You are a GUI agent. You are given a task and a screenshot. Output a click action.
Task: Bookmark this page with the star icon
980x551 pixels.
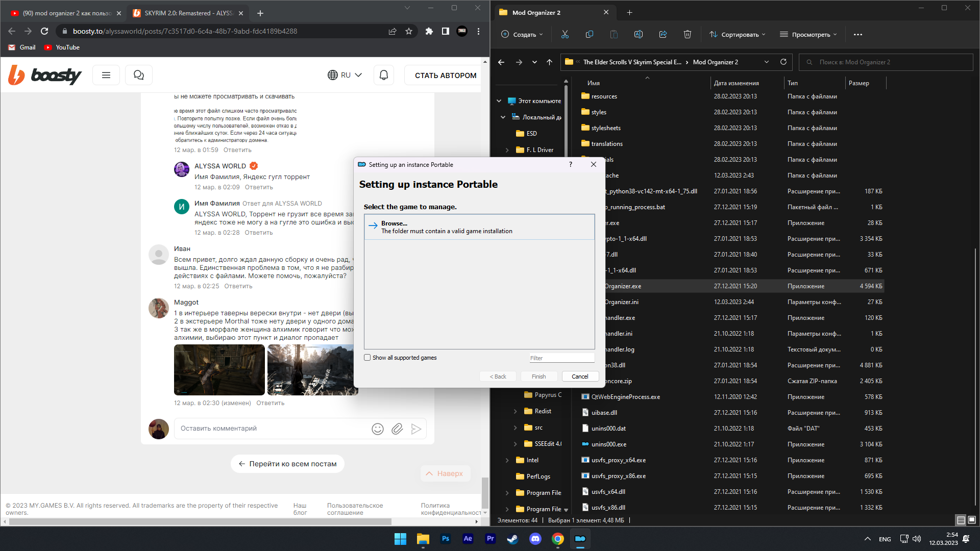[408, 31]
